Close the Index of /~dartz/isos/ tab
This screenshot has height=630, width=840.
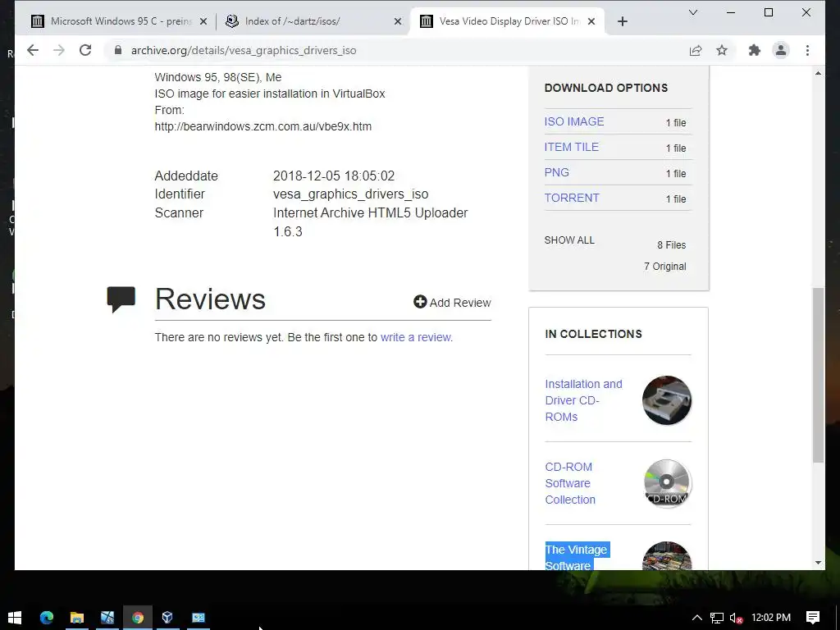(398, 21)
